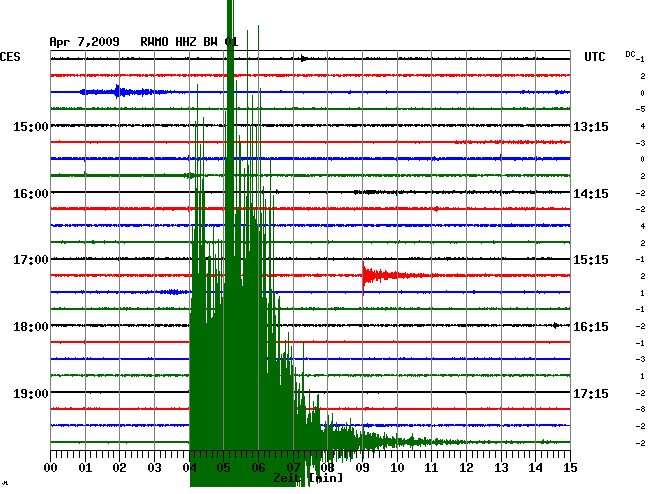Click the "Zeit [min]" axis title
This screenshot has width=650, height=494.
309,478
